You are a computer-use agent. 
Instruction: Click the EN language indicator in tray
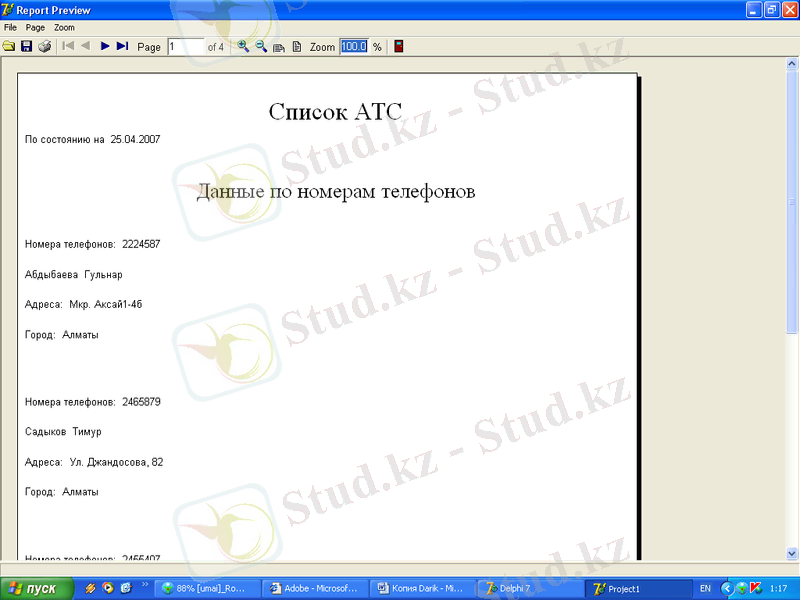point(705,589)
